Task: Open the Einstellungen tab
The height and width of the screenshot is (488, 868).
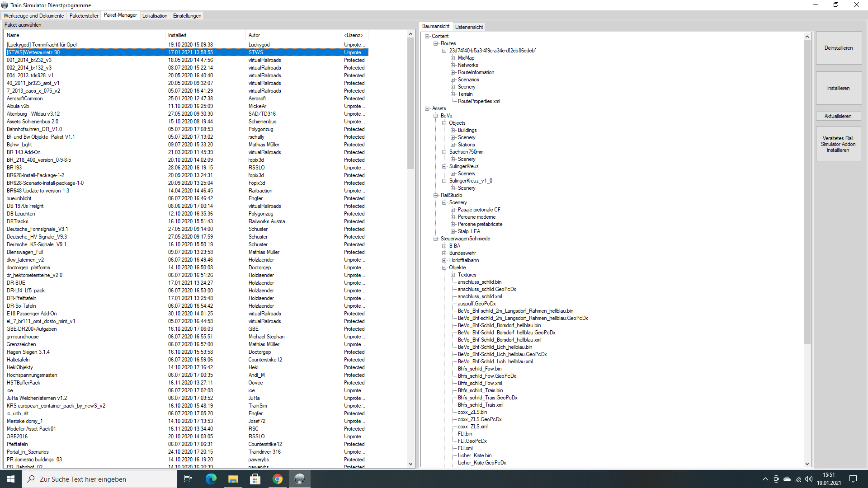Action: (187, 16)
